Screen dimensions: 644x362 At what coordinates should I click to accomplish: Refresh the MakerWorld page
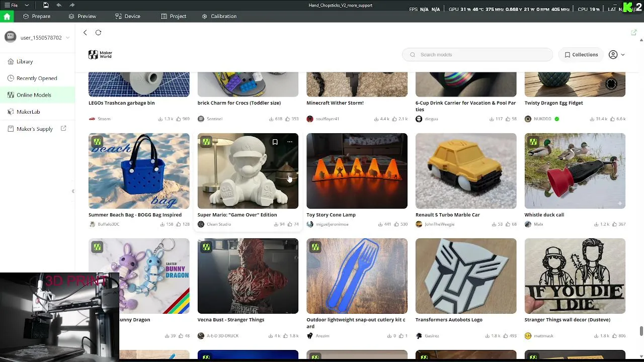[99, 32]
